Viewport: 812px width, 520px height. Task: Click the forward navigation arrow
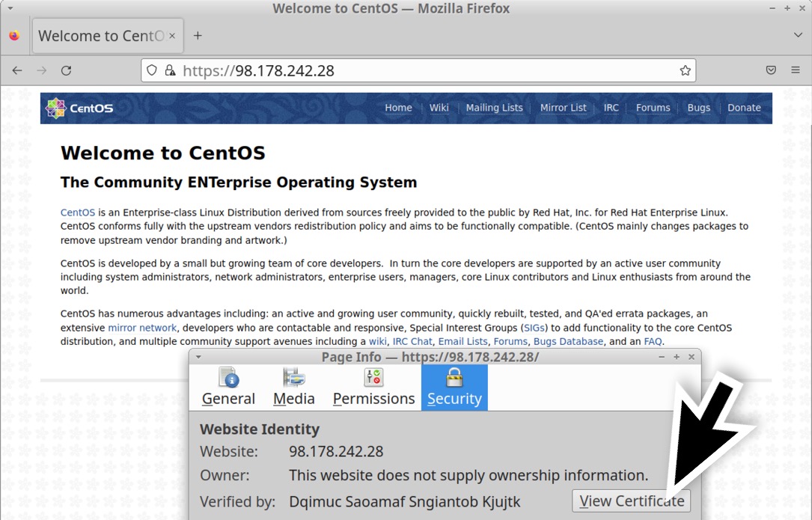click(x=42, y=70)
